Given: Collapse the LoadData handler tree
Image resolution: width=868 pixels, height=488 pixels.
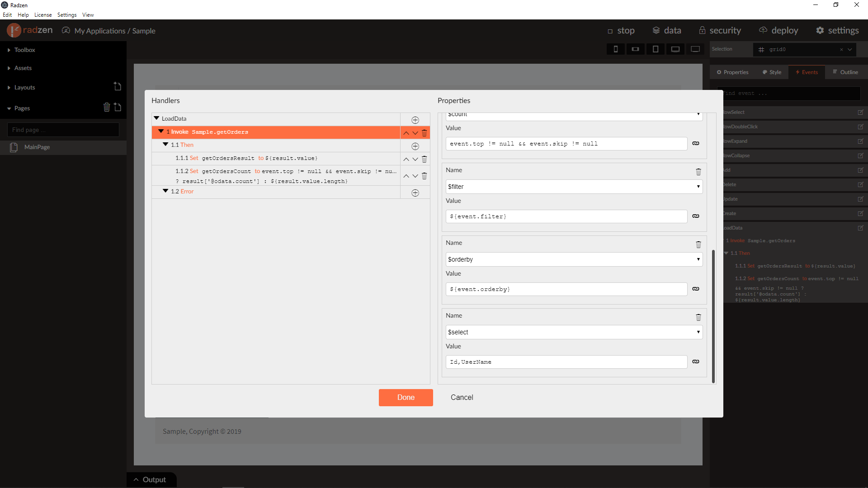Looking at the screenshot, I should tap(156, 118).
